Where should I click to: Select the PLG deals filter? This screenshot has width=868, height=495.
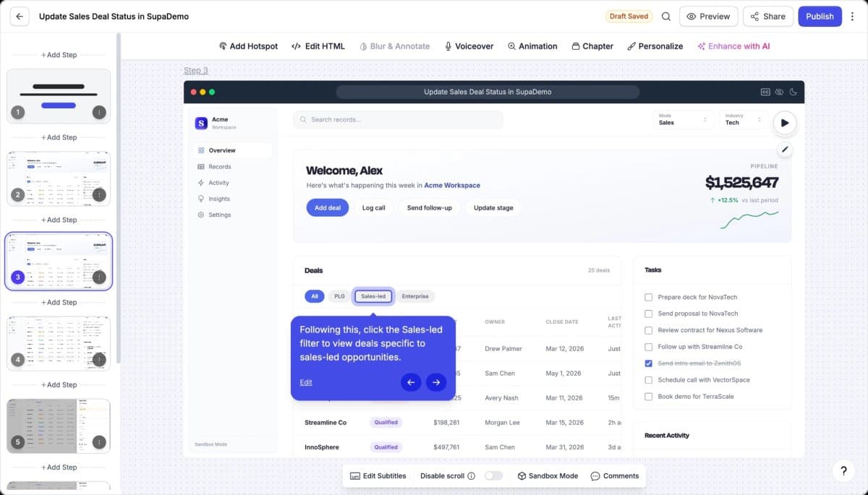[x=339, y=296]
